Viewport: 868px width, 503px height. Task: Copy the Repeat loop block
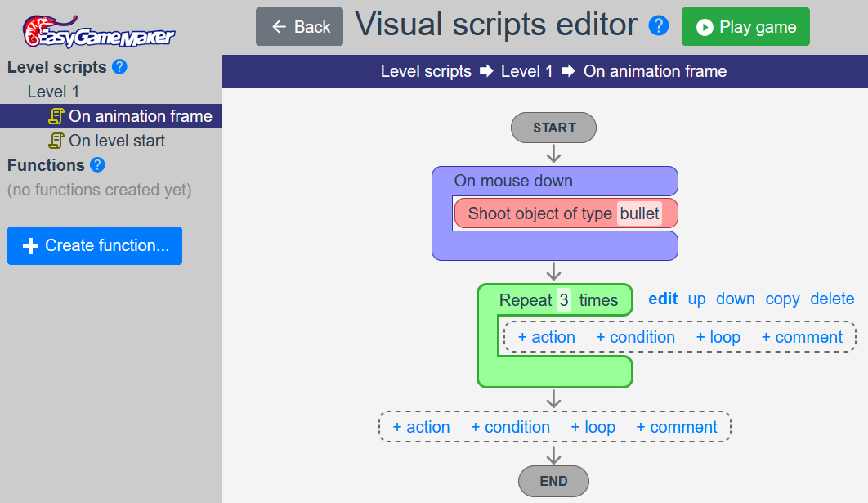tap(782, 299)
